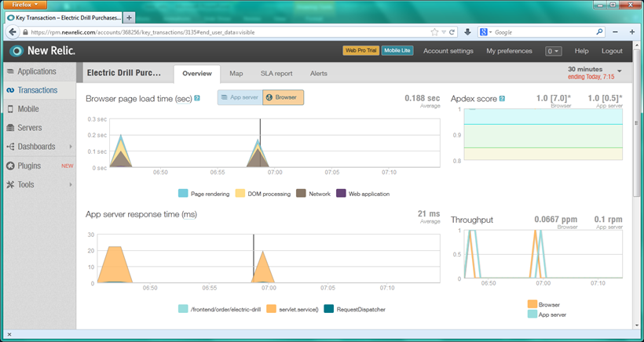Open the notifications count dropdown

pyautogui.click(x=554, y=51)
